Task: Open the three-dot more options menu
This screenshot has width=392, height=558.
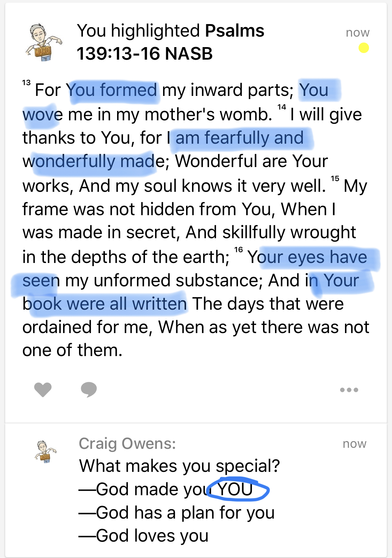Action: click(x=349, y=390)
